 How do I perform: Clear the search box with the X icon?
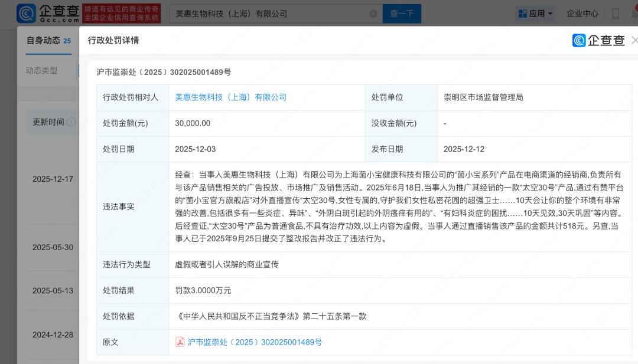tap(373, 14)
